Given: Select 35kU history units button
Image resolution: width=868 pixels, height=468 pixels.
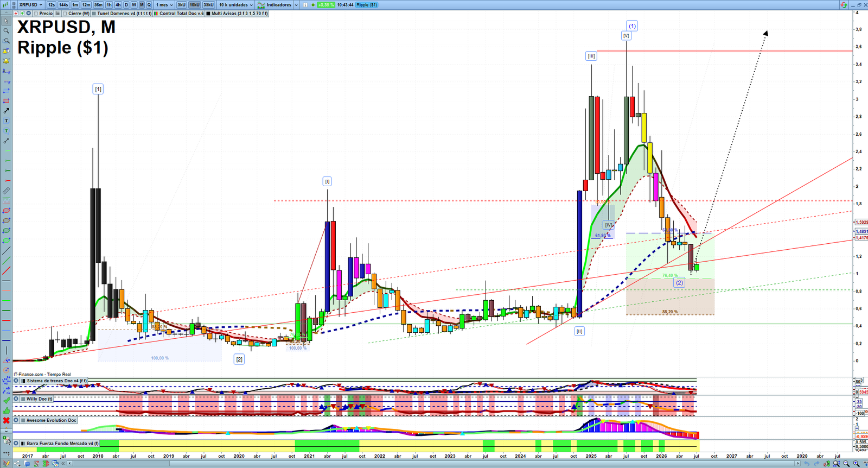Looking at the screenshot, I should coord(208,4).
